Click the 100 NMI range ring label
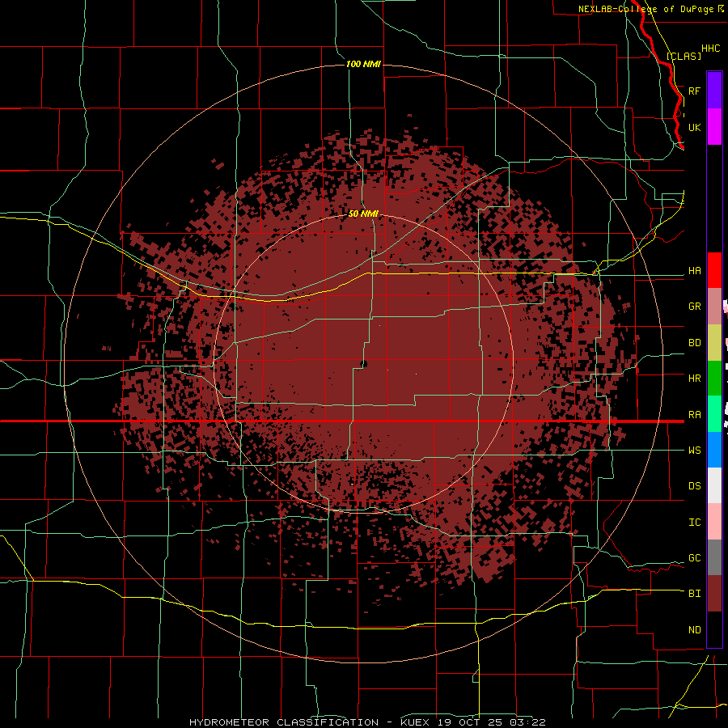The height and width of the screenshot is (728, 728). tap(363, 64)
